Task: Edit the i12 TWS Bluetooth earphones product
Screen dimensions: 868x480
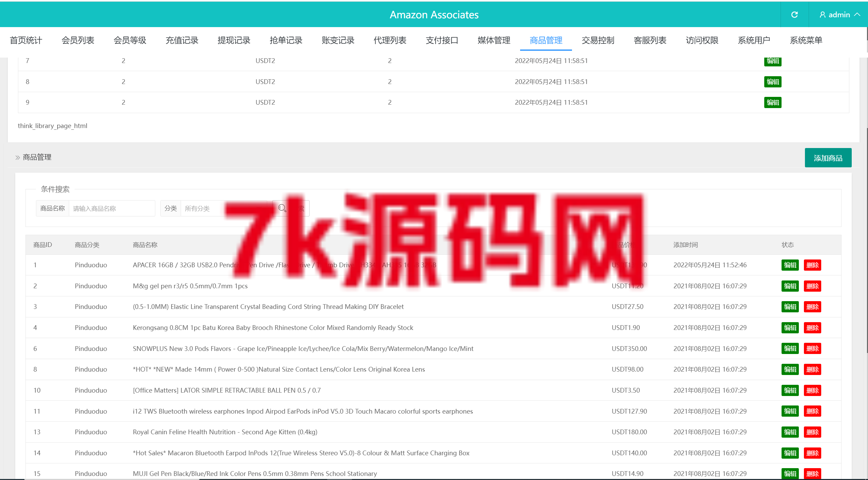Action: (790, 411)
